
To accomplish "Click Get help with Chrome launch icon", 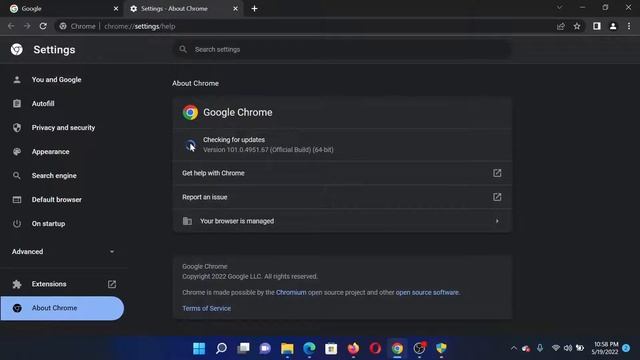I will click(x=497, y=173).
